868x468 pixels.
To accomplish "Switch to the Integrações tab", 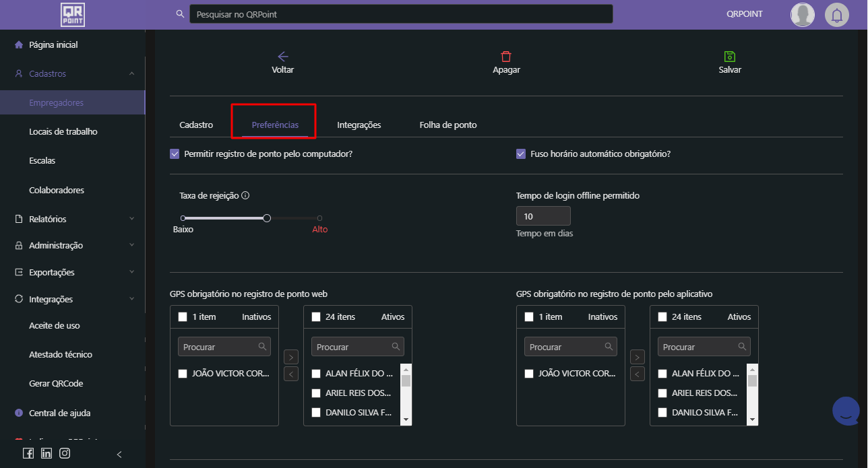I will point(359,125).
